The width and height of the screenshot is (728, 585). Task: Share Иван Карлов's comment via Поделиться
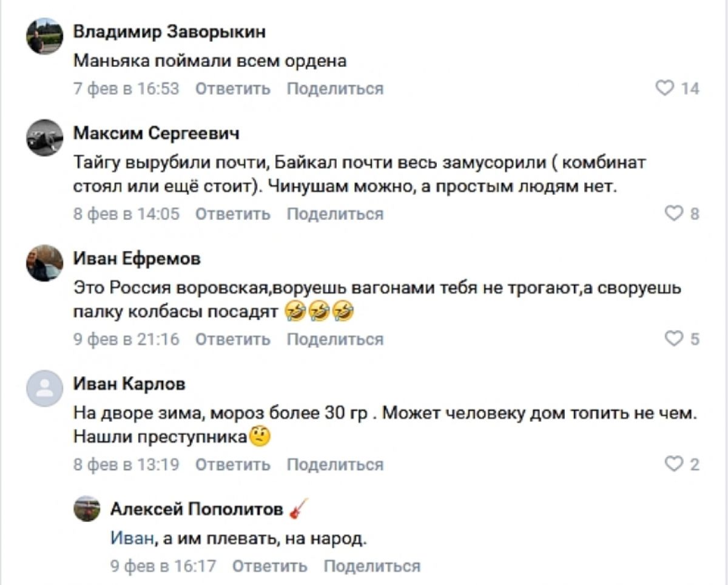point(335,464)
